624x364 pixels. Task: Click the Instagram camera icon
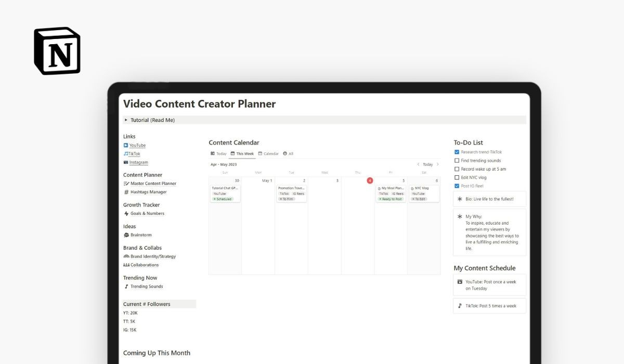[125, 162]
